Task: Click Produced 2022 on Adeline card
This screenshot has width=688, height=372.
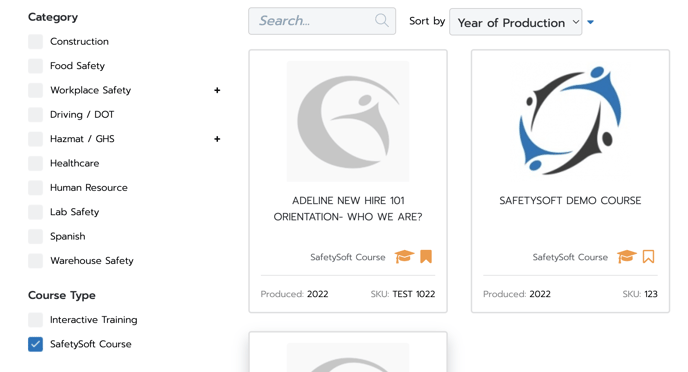Action: pos(294,294)
